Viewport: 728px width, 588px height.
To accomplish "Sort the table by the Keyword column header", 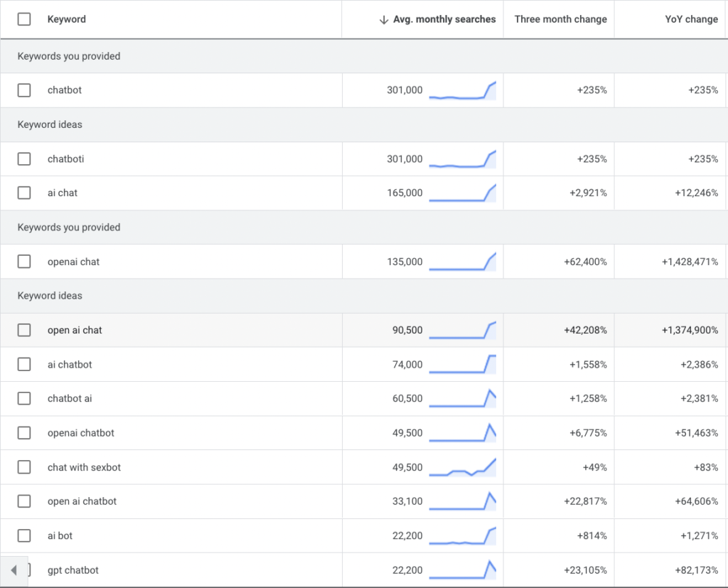I will pos(66,19).
